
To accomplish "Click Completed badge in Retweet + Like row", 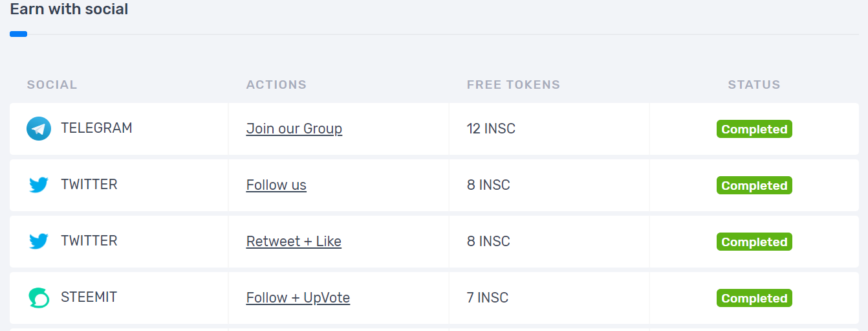I will click(x=754, y=242).
